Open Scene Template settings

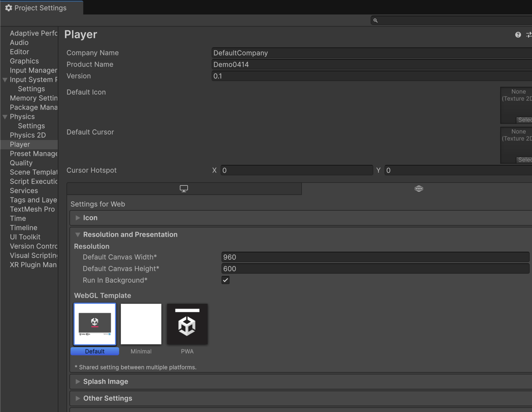(34, 172)
